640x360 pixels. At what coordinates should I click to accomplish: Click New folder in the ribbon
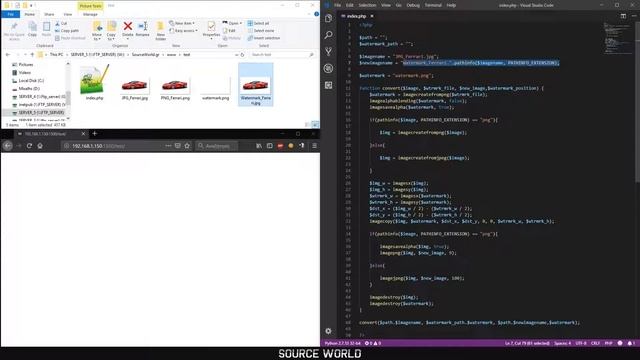pyautogui.click(x=160, y=31)
